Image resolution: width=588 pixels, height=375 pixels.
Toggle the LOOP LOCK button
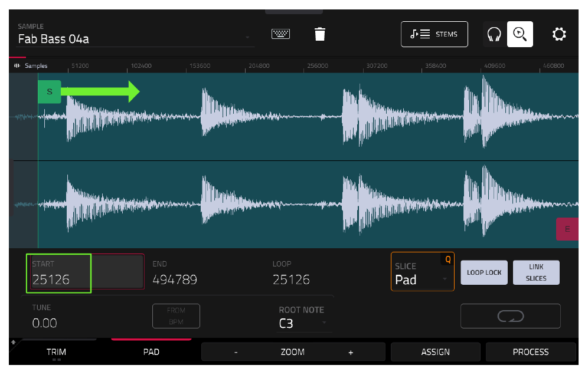pos(484,272)
